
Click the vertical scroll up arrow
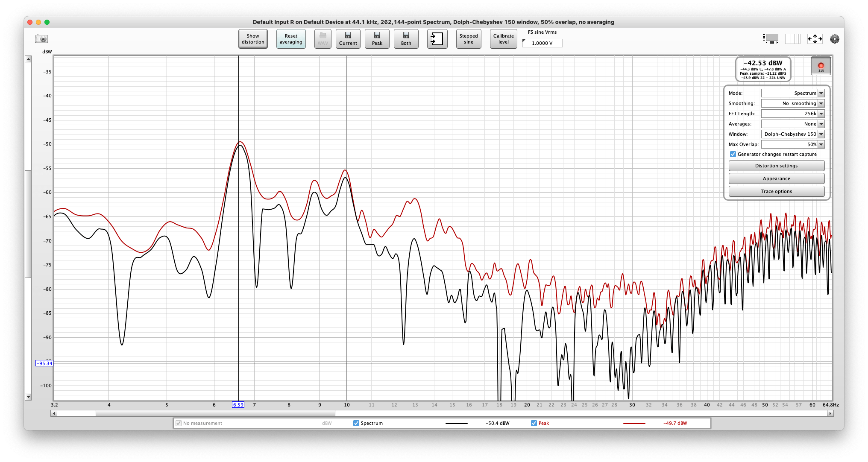pos(28,59)
